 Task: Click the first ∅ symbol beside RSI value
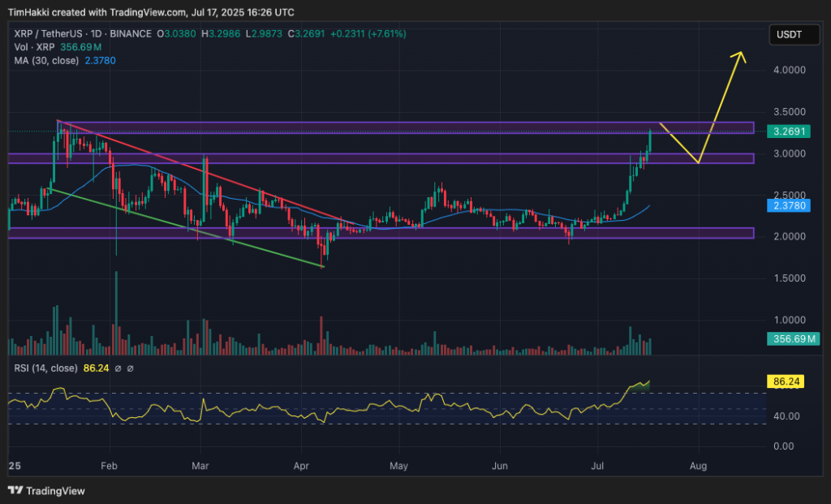click(119, 368)
